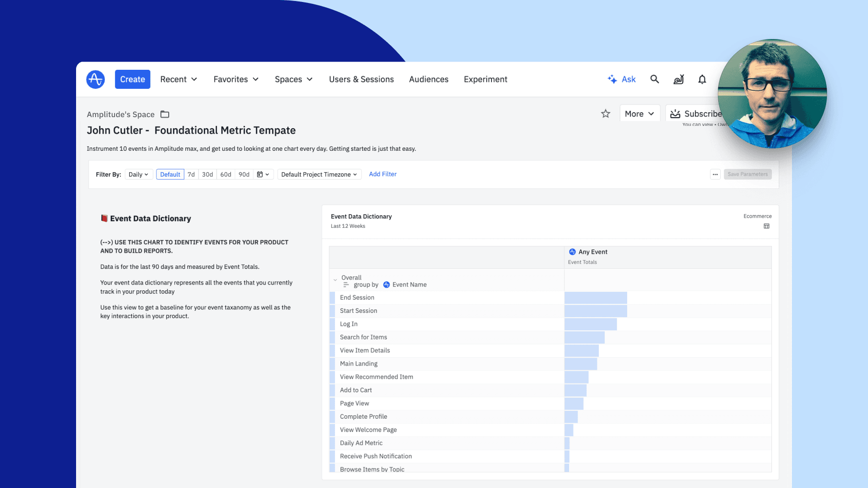Image resolution: width=868 pixels, height=488 pixels.
Task: Click the table view icon under Ecommerce
Action: click(x=767, y=226)
